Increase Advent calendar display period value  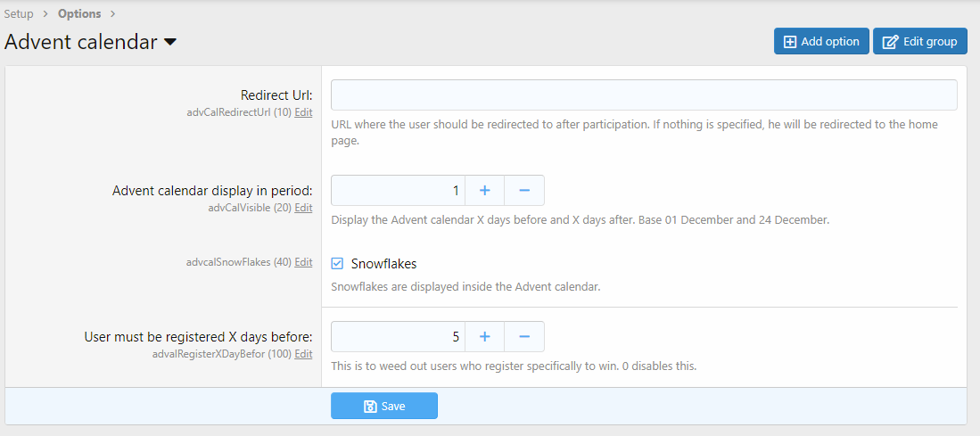coord(485,191)
